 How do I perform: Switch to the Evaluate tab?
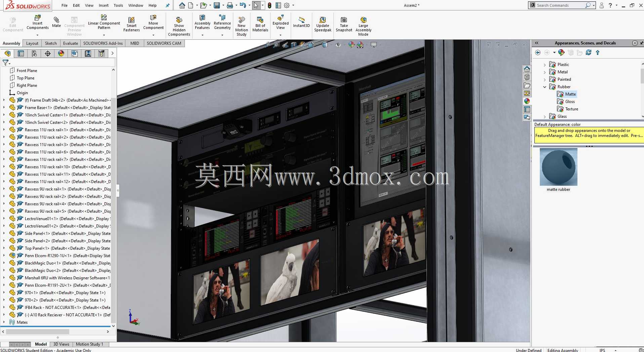pos(71,43)
